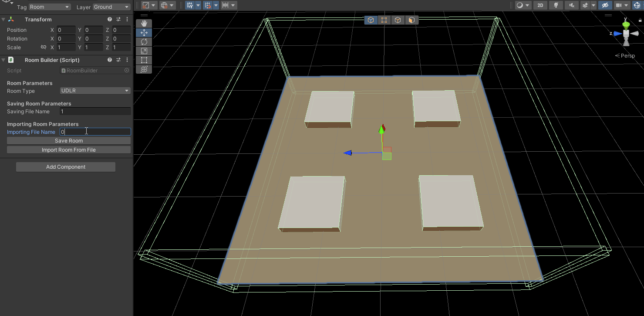
Task: Select the Move tool
Action: [x=144, y=33]
